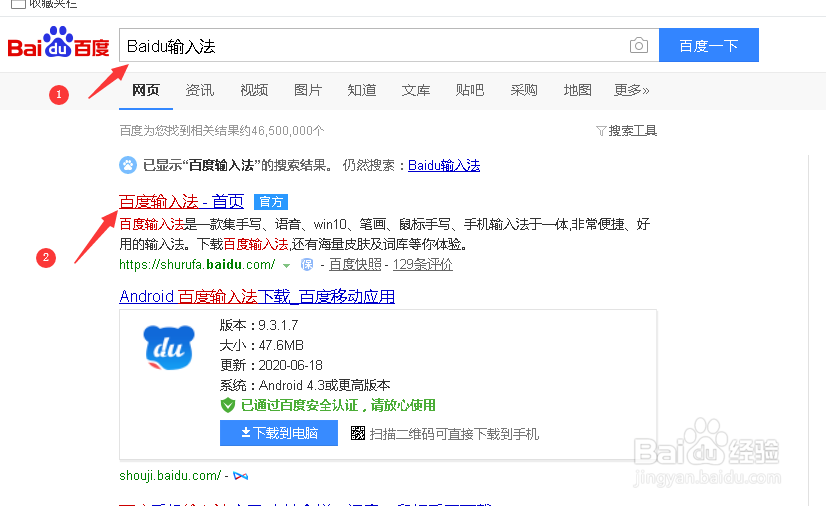Open the 百度快照 link

tap(355, 264)
